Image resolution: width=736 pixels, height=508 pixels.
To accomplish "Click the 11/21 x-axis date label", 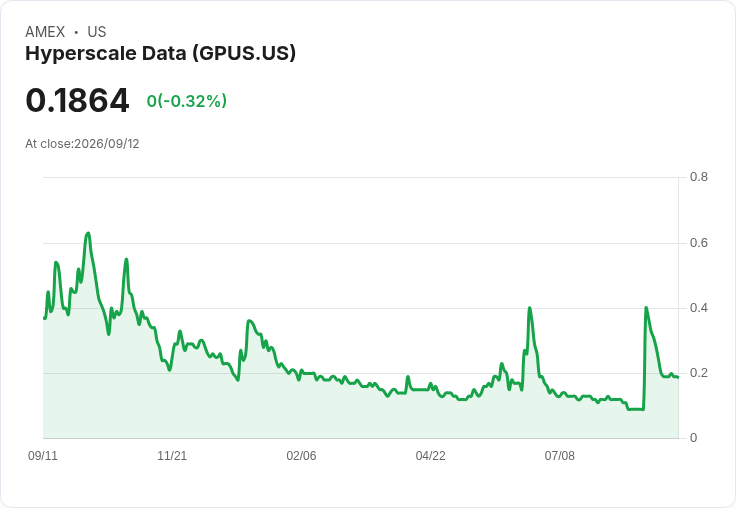I will 172,455.
